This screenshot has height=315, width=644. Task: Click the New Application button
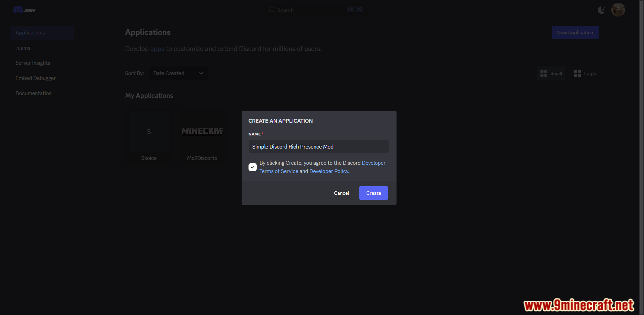[x=575, y=32]
